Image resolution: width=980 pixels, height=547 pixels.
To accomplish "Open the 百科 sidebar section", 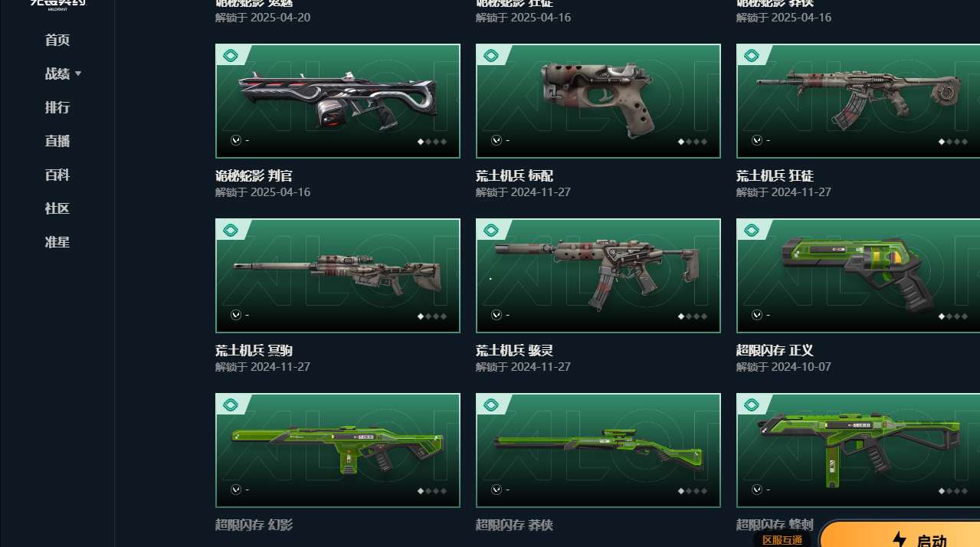I will tap(57, 175).
